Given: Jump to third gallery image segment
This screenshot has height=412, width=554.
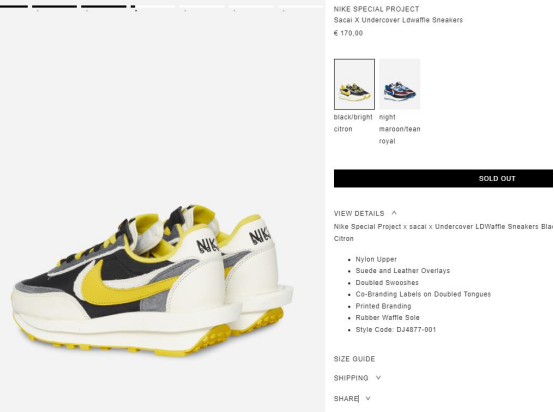Looking at the screenshot, I should pyautogui.click(x=104, y=6).
